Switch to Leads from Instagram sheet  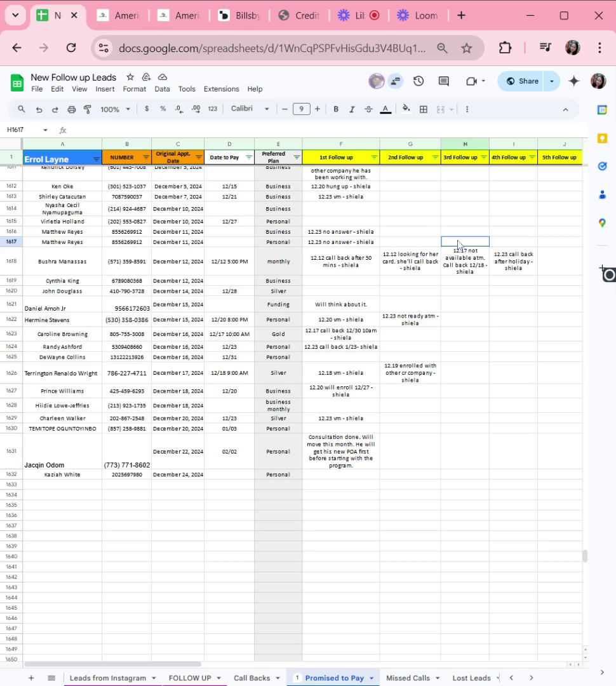click(107, 678)
